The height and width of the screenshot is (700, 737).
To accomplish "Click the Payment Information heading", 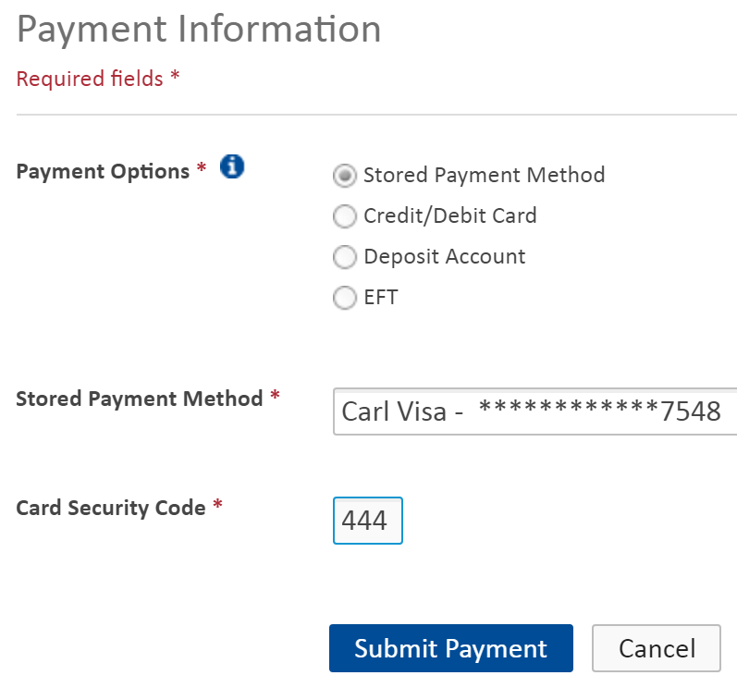I will pos(199,30).
